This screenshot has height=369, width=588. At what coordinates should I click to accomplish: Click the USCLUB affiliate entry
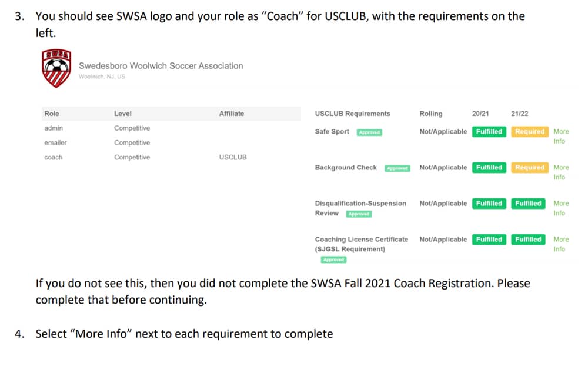click(233, 157)
